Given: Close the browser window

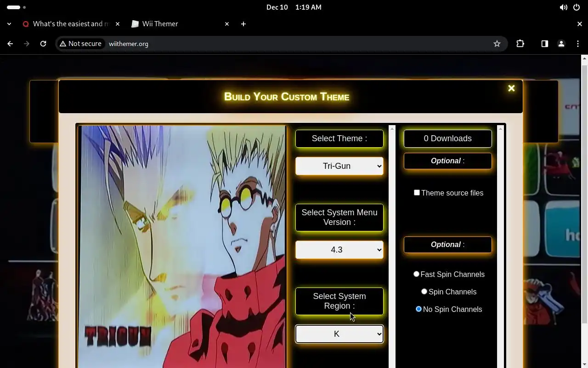Looking at the screenshot, I should pyautogui.click(x=579, y=24).
